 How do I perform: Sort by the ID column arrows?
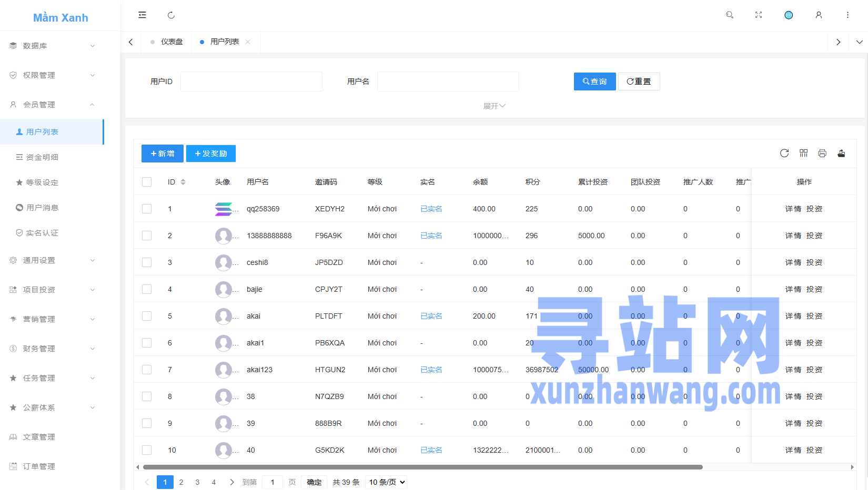tap(183, 182)
